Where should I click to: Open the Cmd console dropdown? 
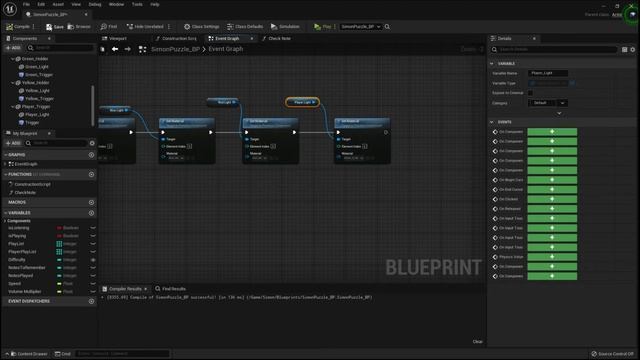click(x=63, y=354)
